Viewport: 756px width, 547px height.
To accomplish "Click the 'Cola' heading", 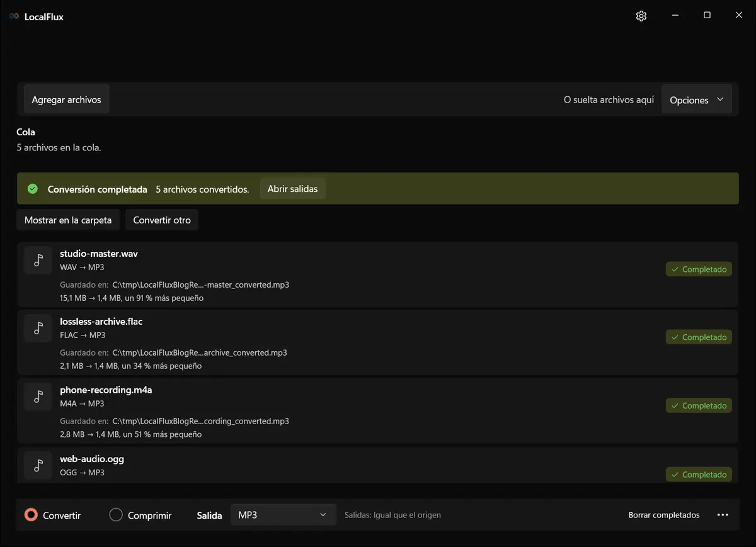I will coord(26,132).
